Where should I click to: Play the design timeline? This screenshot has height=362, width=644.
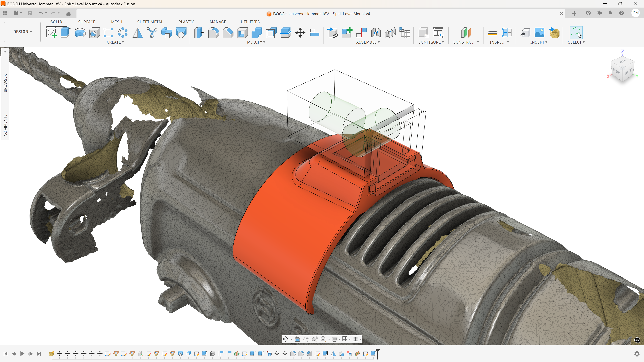[x=22, y=353]
